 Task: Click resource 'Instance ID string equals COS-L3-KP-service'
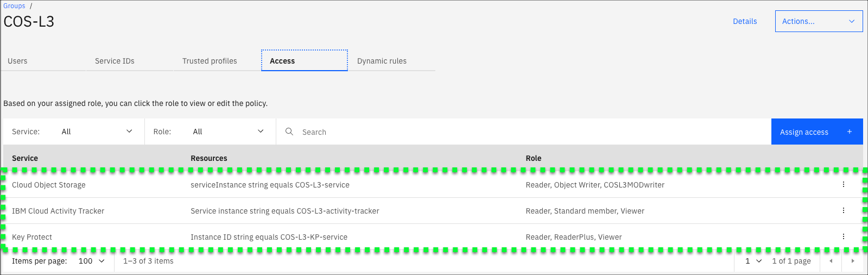click(x=269, y=237)
